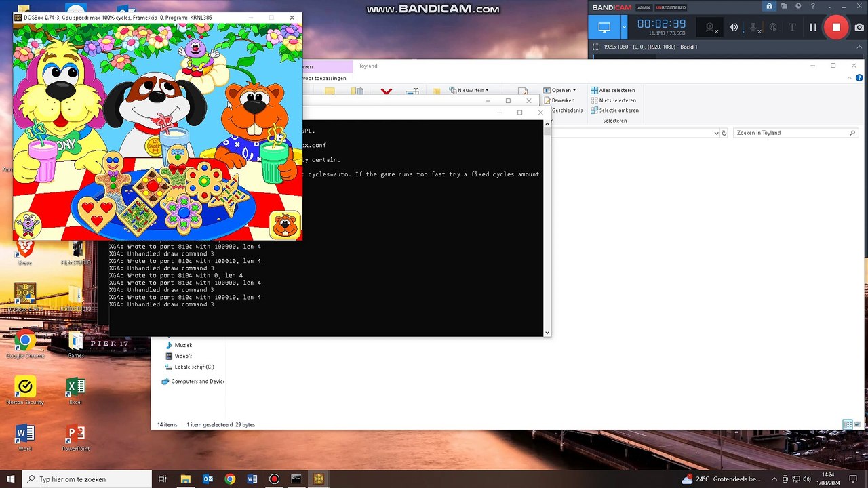
Task: Toggle the microphone in Bandicam
Action: [x=753, y=27]
